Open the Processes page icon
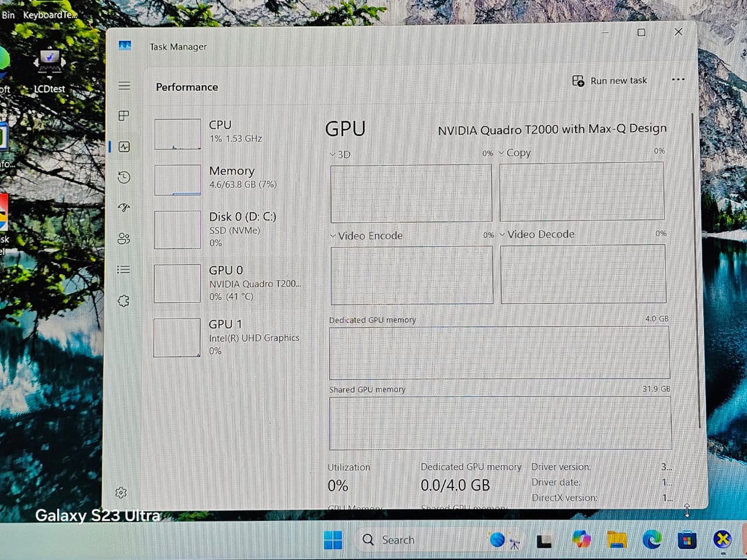The width and height of the screenshot is (747, 560). pos(124,116)
